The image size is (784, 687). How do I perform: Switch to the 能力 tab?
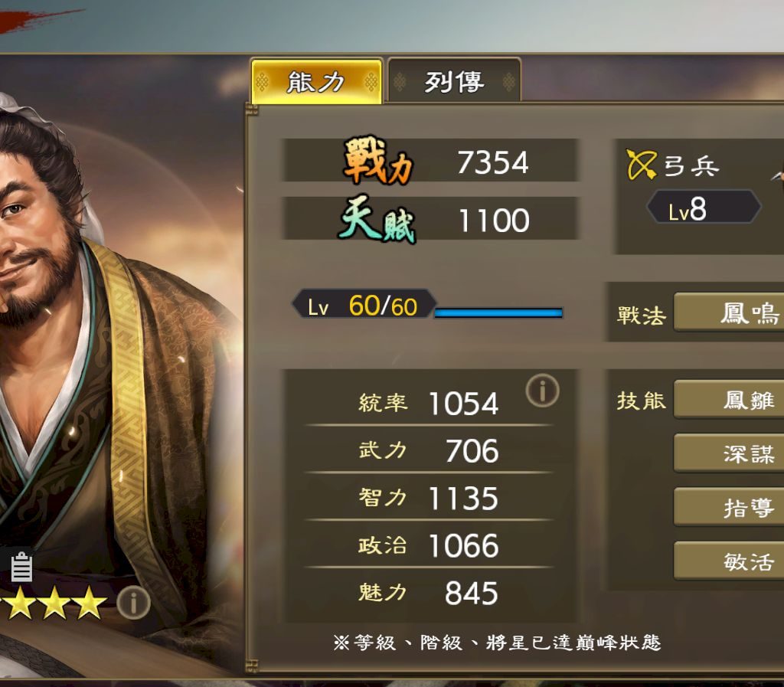[x=316, y=81]
